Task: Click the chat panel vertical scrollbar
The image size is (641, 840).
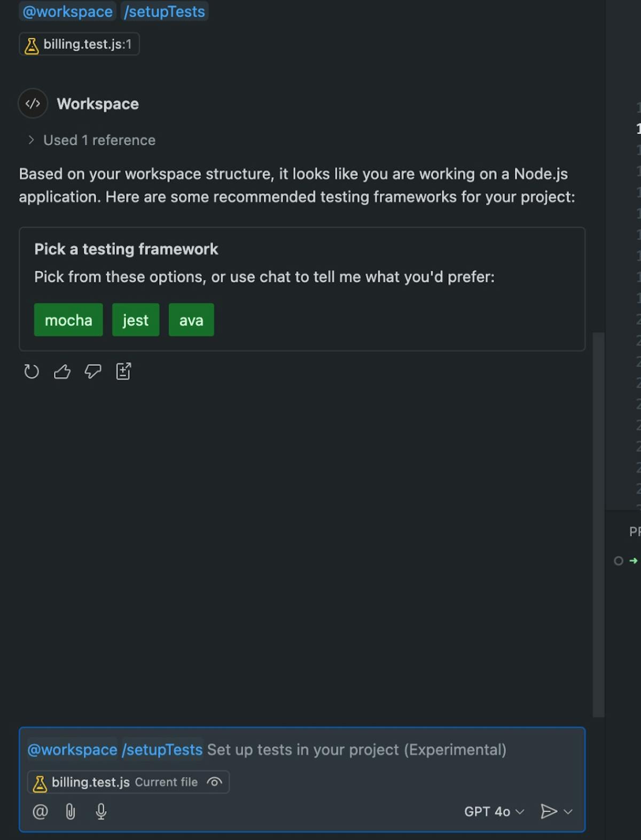Action: click(598, 523)
